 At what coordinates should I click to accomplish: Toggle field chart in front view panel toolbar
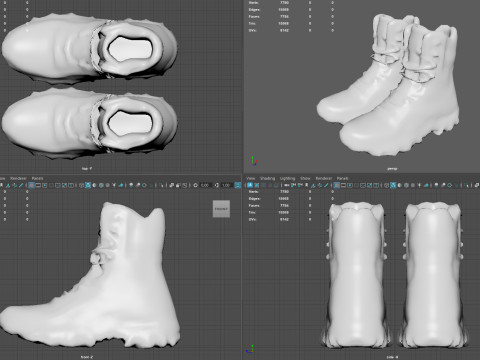(x=58, y=185)
